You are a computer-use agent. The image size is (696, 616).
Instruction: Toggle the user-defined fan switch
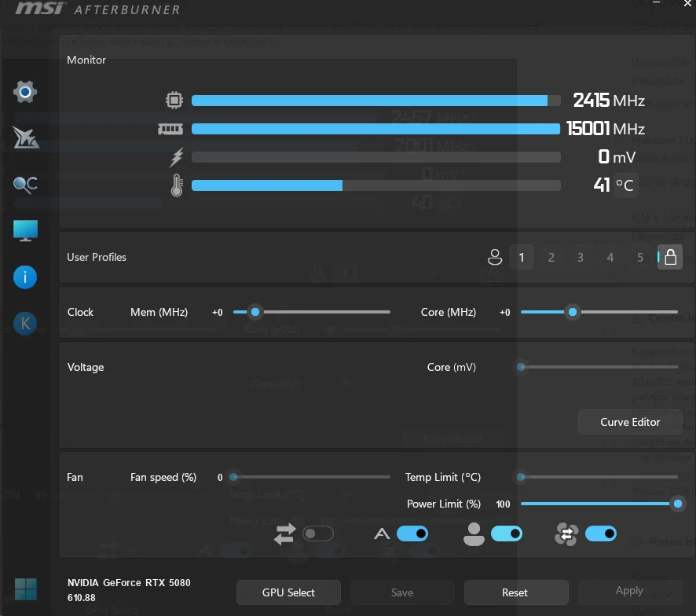pos(507,533)
